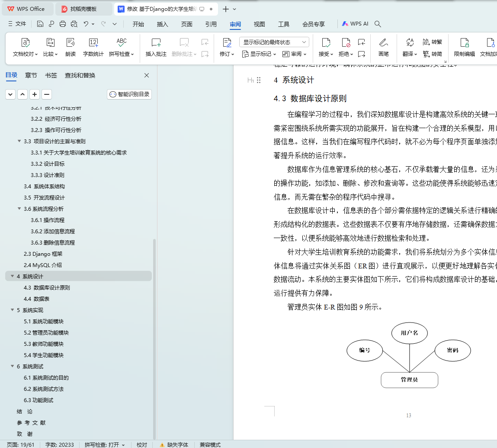
Task: Close the navigation pane with X
Action: (147, 75)
